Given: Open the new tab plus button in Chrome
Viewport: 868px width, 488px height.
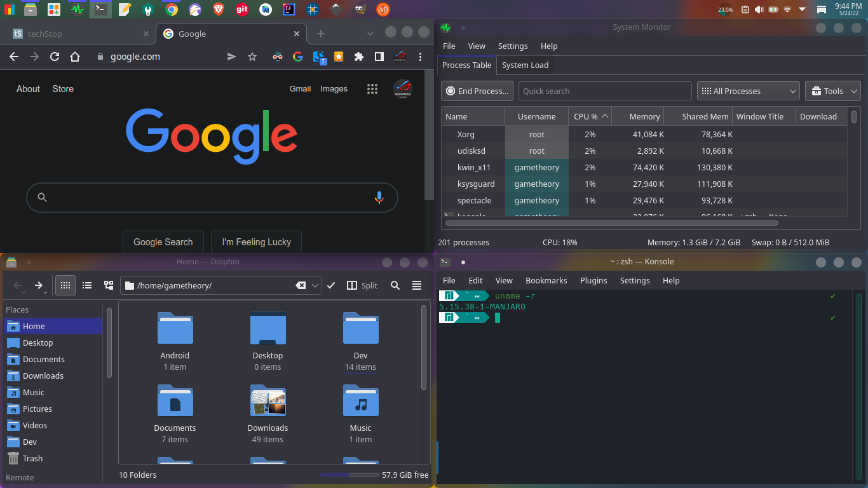Looking at the screenshot, I should [x=321, y=34].
